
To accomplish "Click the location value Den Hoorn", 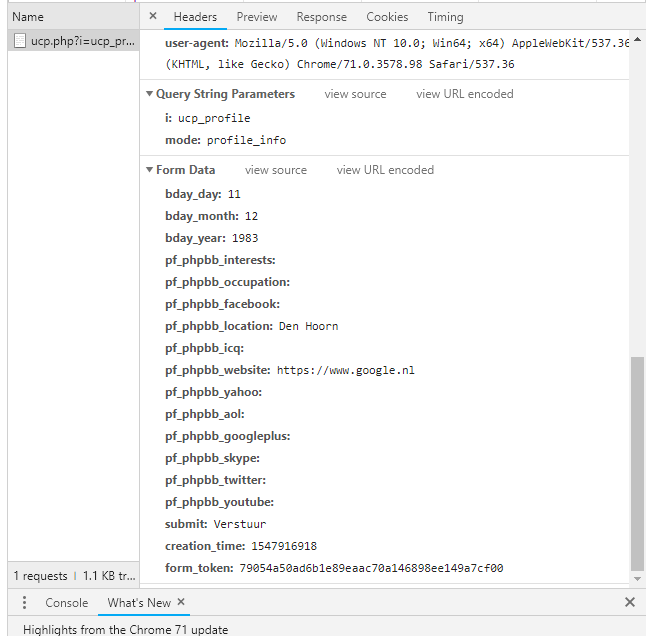I will tap(309, 326).
